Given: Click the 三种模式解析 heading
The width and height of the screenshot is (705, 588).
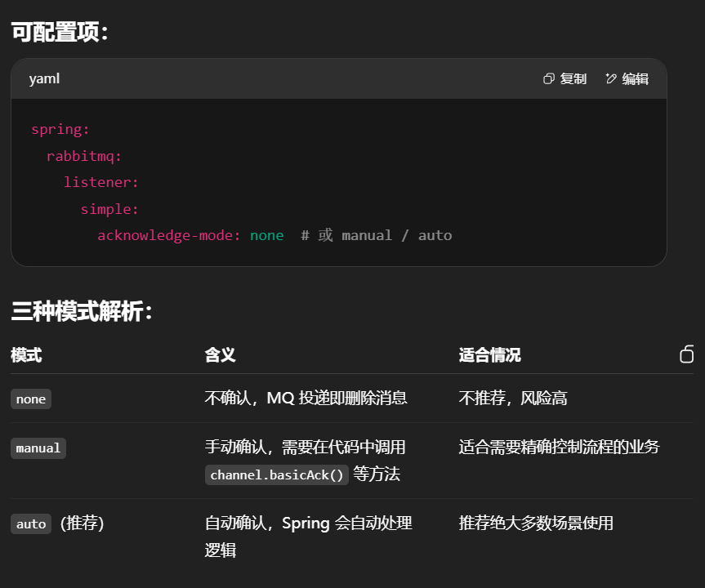Looking at the screenshot, I should [x=81, y=311].
